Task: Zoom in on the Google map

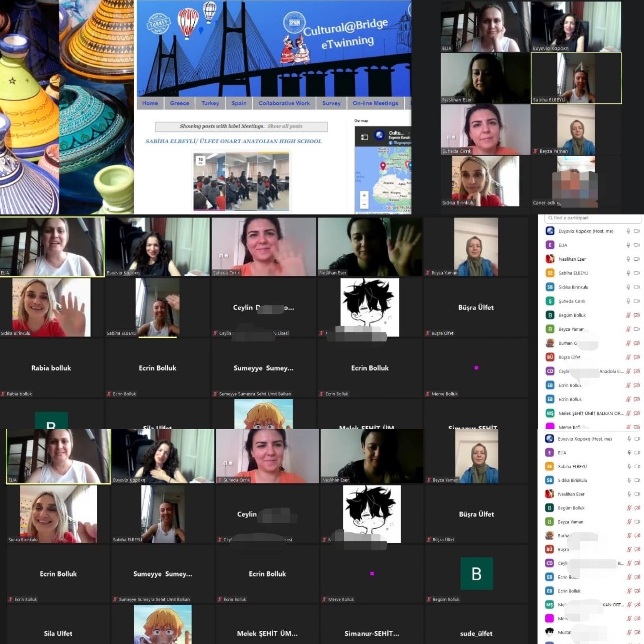Action: pos(364,195)
